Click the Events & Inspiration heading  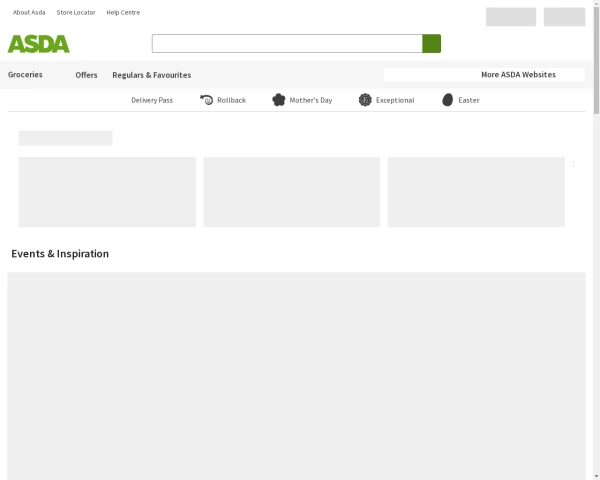pyautogui.click(x=60, y=254)
